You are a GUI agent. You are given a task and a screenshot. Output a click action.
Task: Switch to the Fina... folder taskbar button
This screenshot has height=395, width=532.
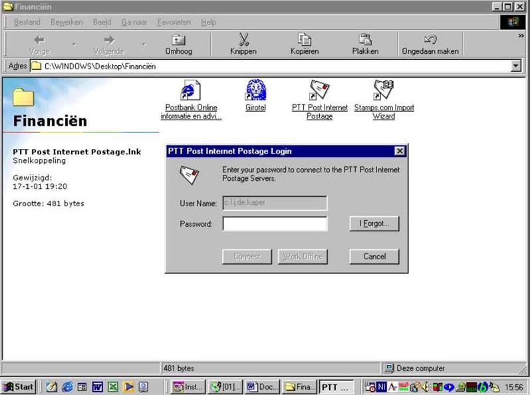[x=299, y=387]
